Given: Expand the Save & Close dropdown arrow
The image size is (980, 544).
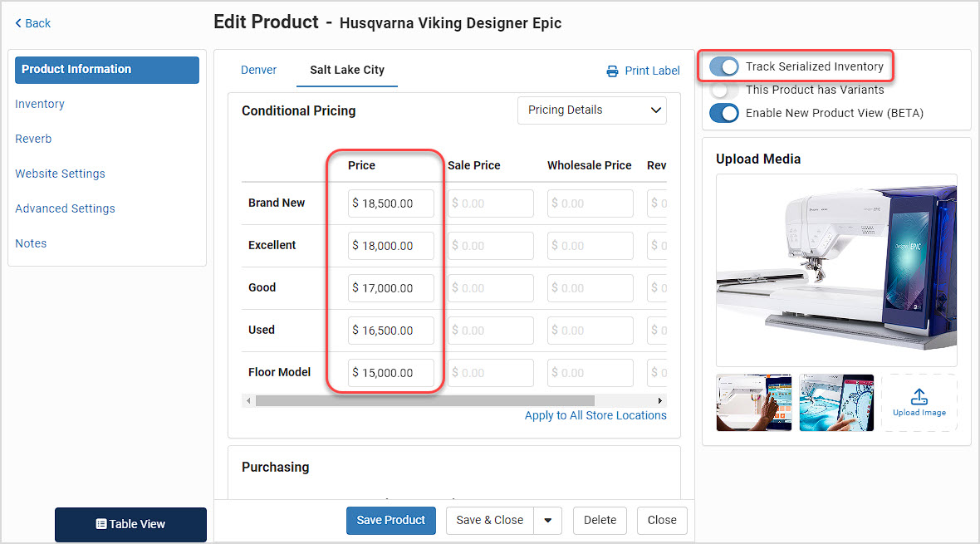Looking at the screenshot, I should pos(548,520).
